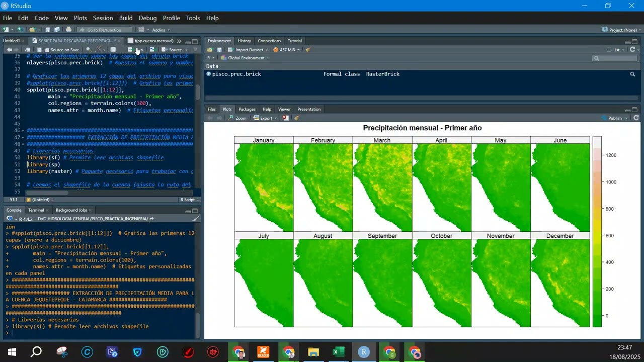644x362 pixels.
Task: Clear all plots with the broom icon
Action: click(x=297, y=118)
